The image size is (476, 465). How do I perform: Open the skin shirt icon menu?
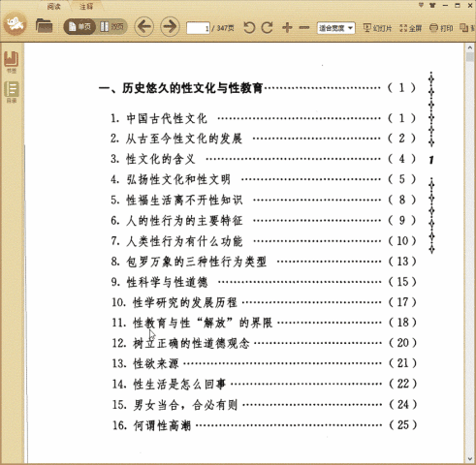pyautogui.click(x=432, y=5)
